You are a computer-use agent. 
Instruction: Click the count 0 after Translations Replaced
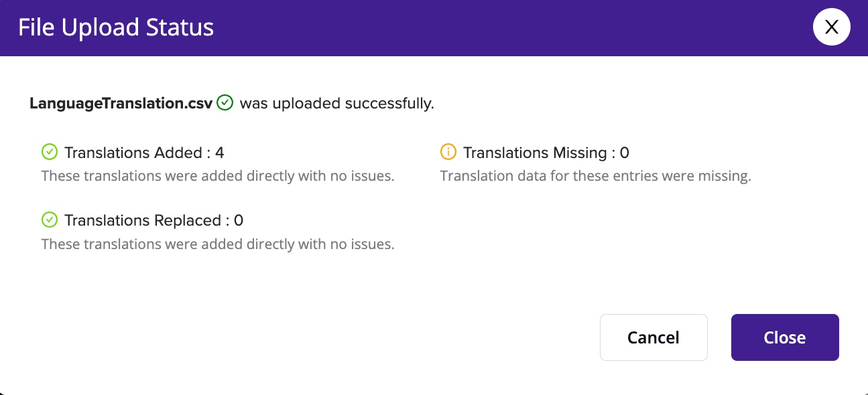pyautogui.click(x=239, y=220)
